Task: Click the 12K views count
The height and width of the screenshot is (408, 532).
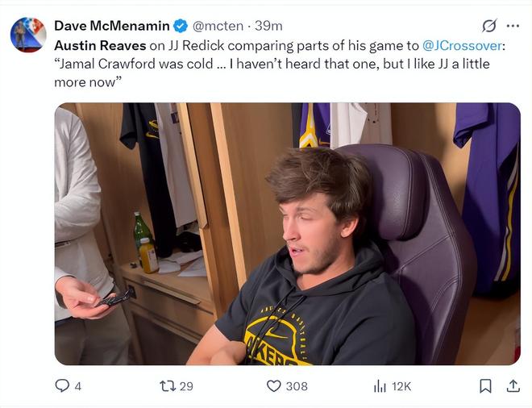Action: pyautogui.click(x=401, y=386)
